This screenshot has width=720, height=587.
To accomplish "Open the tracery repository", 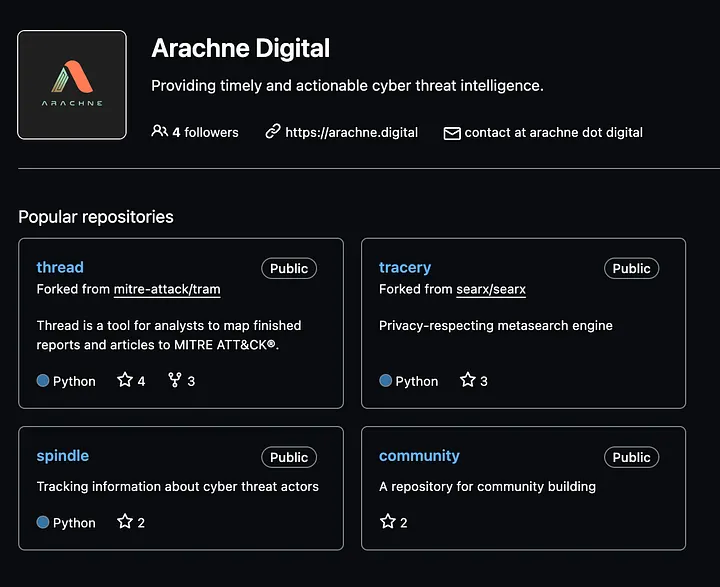I will click(x=405, y=267).
